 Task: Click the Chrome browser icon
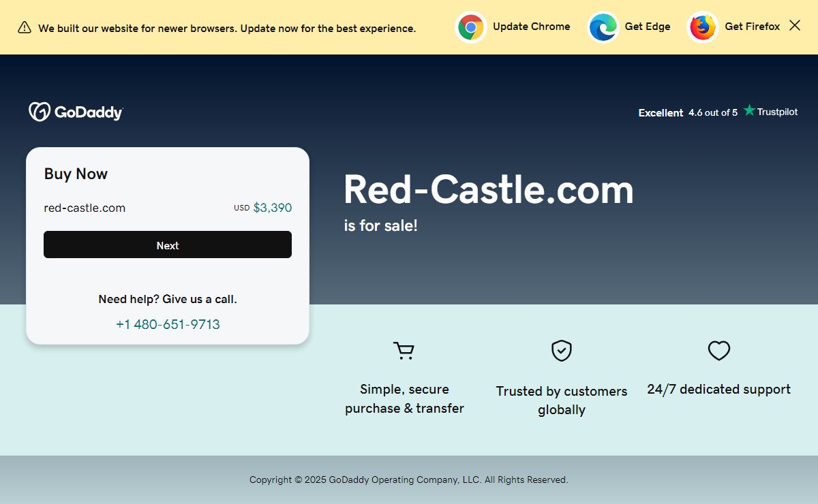click(471, 27)
